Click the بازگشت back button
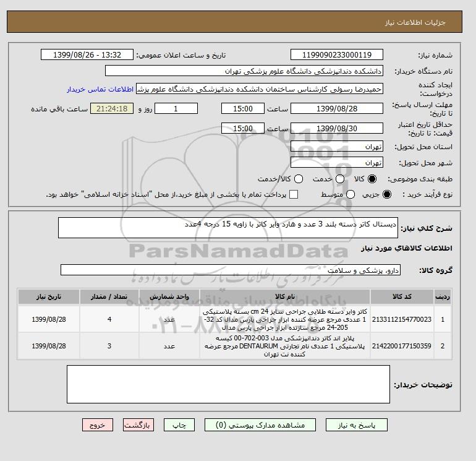The height and width of the screenshot is (461, 476). [138, 425]
